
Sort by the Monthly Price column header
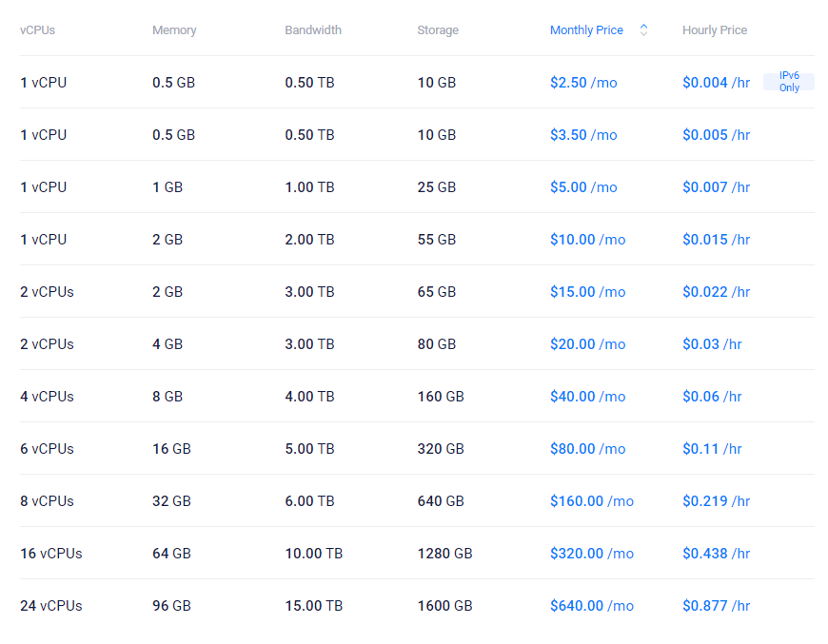tap(586, 30)
